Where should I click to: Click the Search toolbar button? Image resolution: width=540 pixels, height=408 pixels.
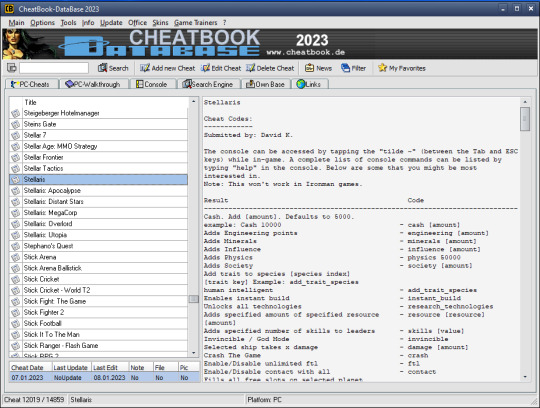coord(113,68)
